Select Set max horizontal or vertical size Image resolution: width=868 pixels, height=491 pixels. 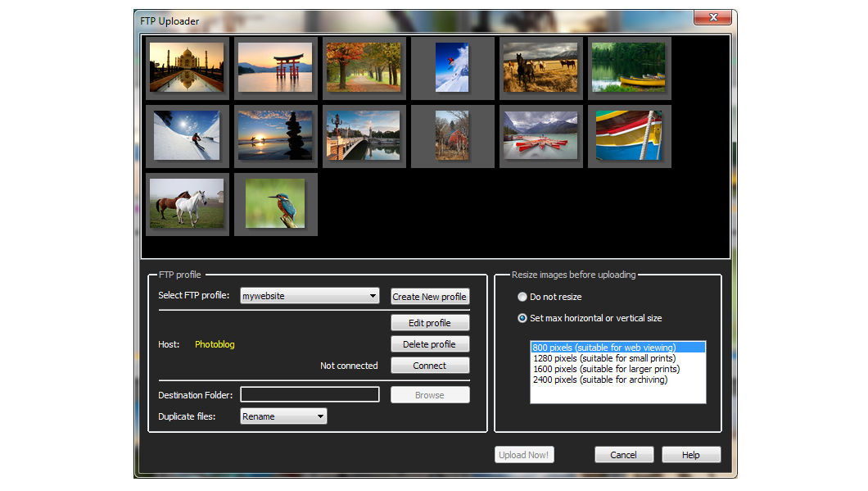tap(590, 318)
